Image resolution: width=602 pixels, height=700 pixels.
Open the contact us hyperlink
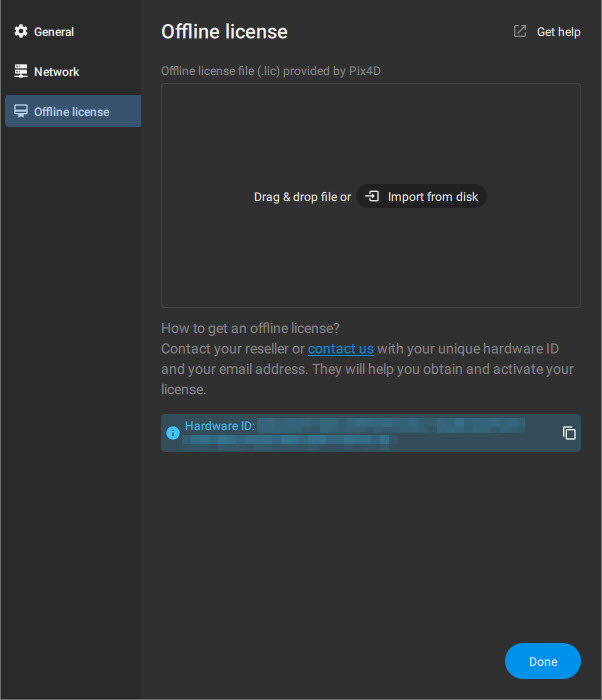pos(340,349)
